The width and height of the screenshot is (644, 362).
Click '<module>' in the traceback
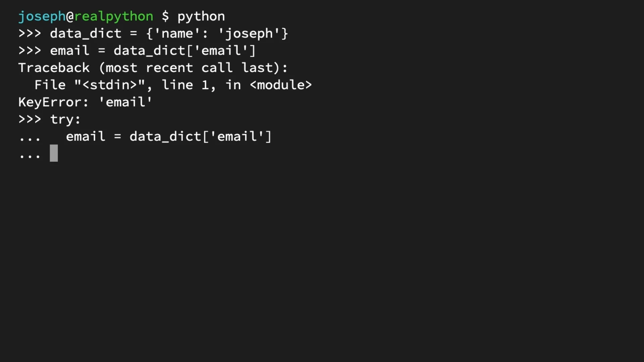(281, 85)
